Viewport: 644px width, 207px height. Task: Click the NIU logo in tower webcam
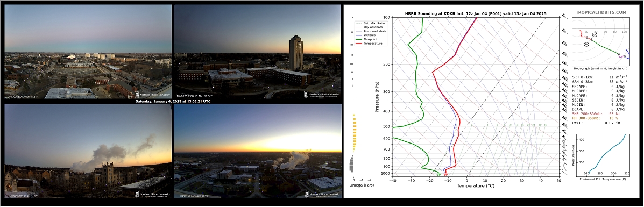[x=322, y=95]
